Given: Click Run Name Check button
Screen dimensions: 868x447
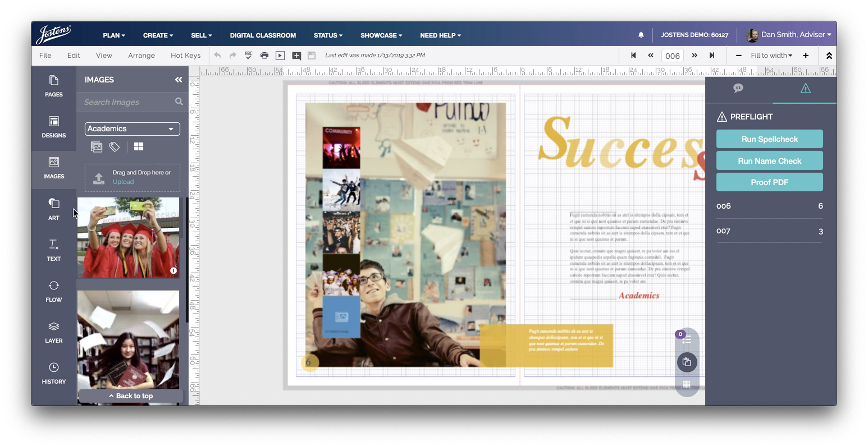Looking at the screenshot, I should (769, 161).
